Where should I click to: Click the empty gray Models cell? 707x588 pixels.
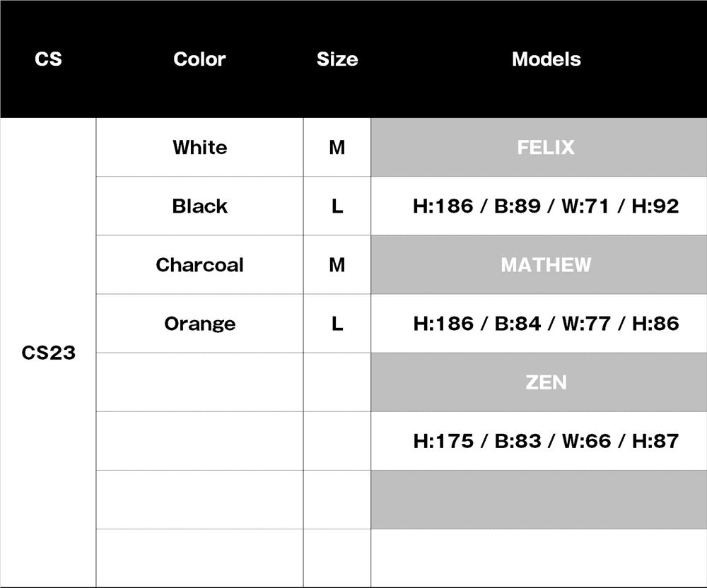pos(539,500)
